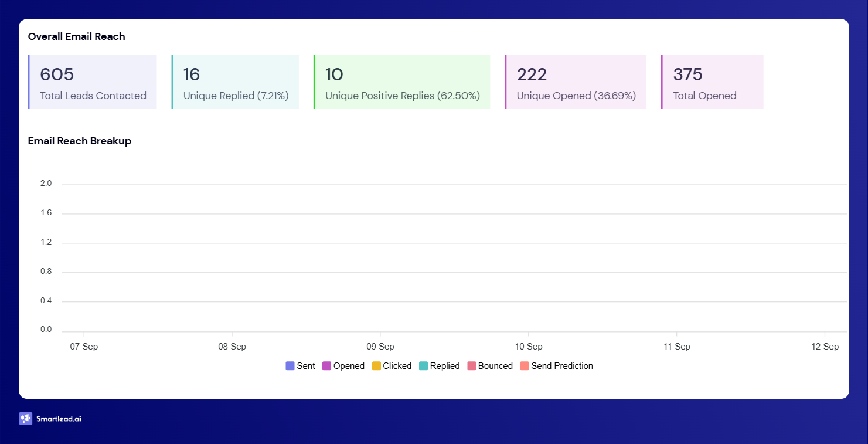Click the 07 Sep axis label

pos(84,347)
